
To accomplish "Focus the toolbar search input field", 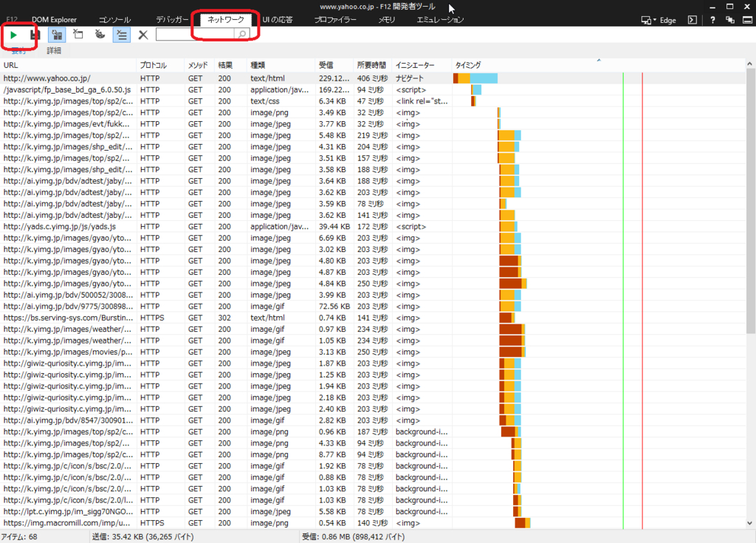I will click(195, 34).
